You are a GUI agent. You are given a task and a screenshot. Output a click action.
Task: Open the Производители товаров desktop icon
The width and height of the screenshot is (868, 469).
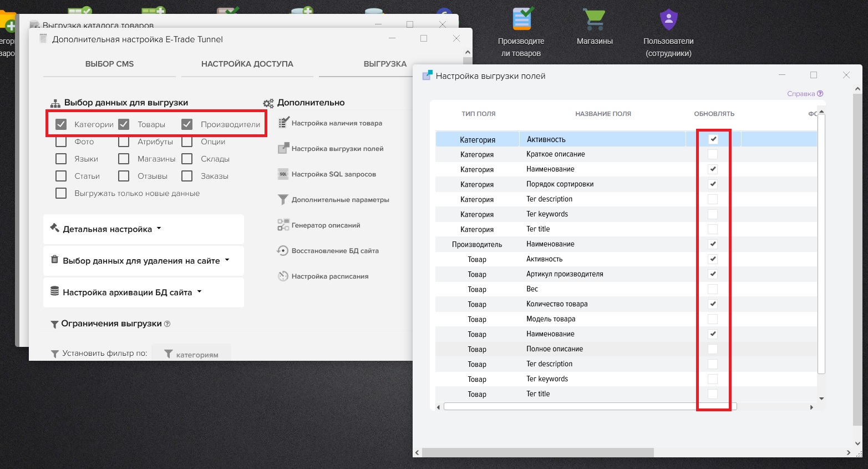click(521, 32)
